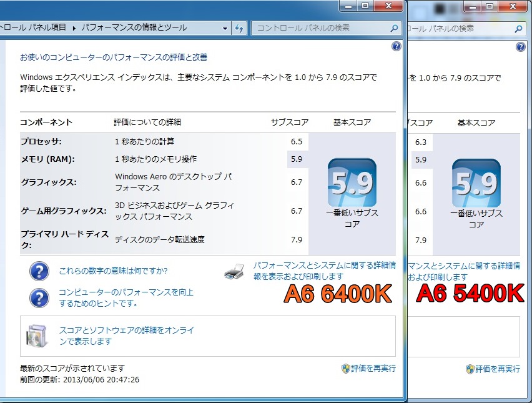Click the memory subscore 5.9 in 6400K window

click(297, 159)
